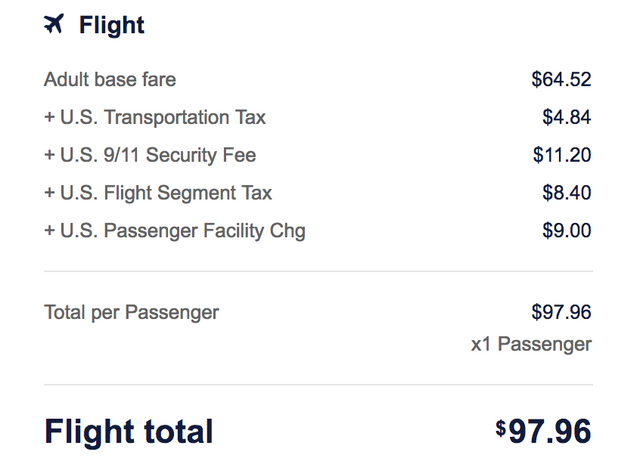Viewport: 640px width, 458px height.
Task: Click the divider line above Total per Passenger
Action: (318, 271)
